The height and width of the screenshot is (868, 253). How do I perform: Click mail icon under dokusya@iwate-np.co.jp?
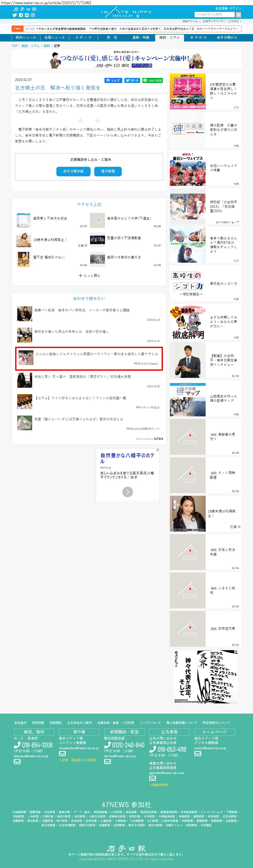tap(17, 761)
